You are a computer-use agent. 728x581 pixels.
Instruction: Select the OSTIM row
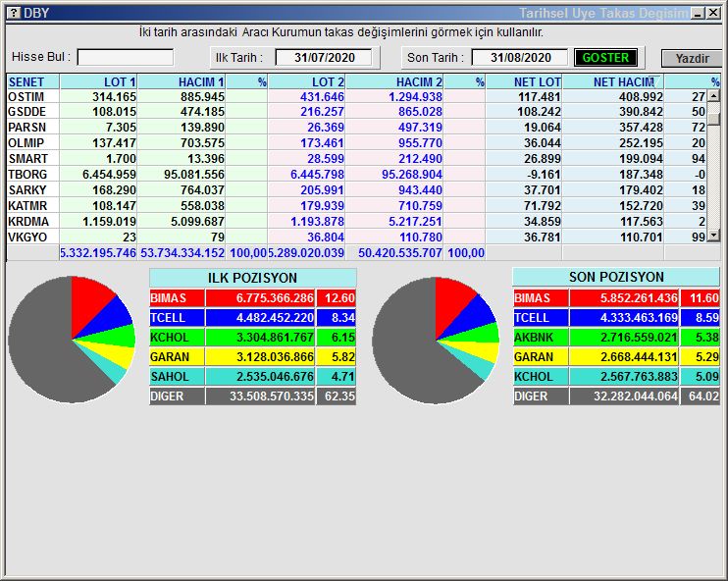click(357, 96)
